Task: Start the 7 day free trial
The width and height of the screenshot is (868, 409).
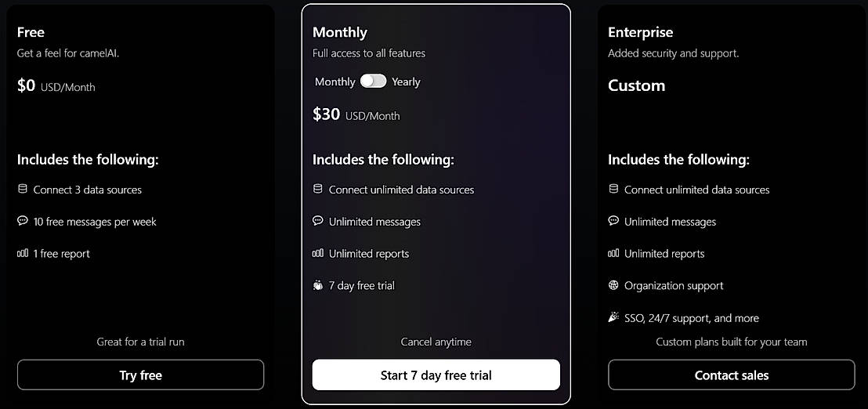Action: pyautogui.click(x=436, y=375)
